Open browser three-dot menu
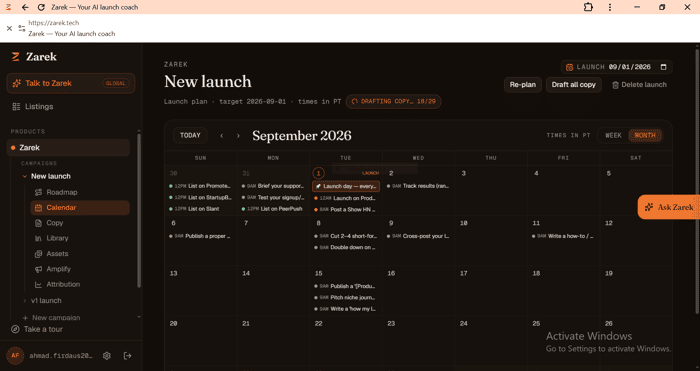The width and height of the screenshot is (700, 371). pos(610,7)
